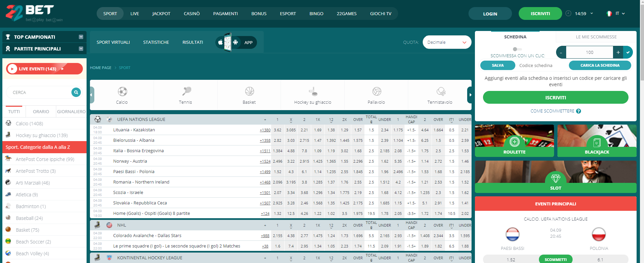644x263 pixels.
Task: Click the LOGIN button
Action: coord(490,14)
